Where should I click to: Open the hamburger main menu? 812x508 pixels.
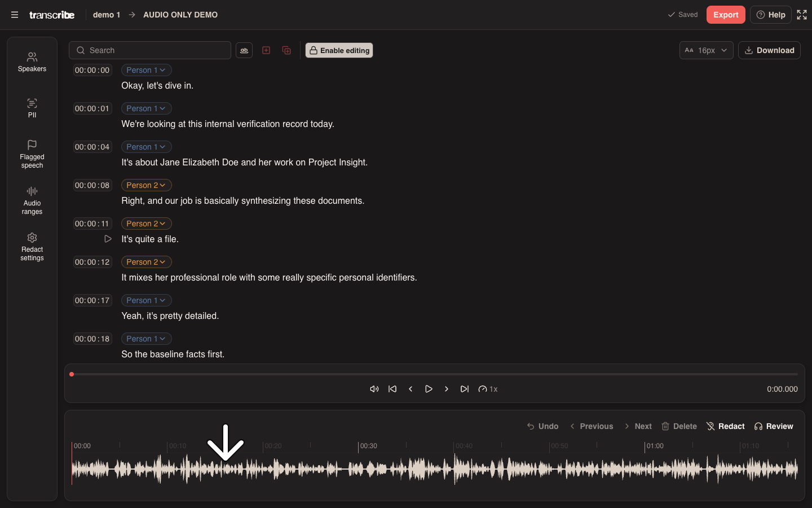15,15
